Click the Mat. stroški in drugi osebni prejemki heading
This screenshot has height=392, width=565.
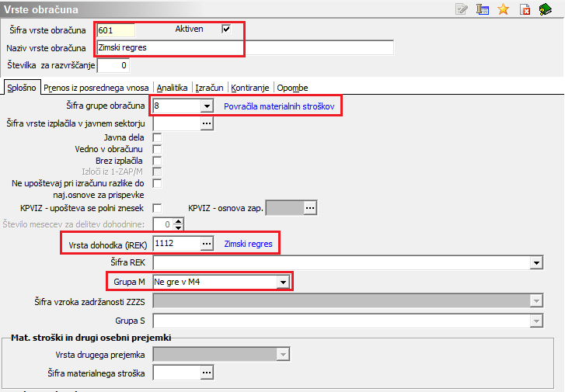pyautogui.click(x=91, y=338)
